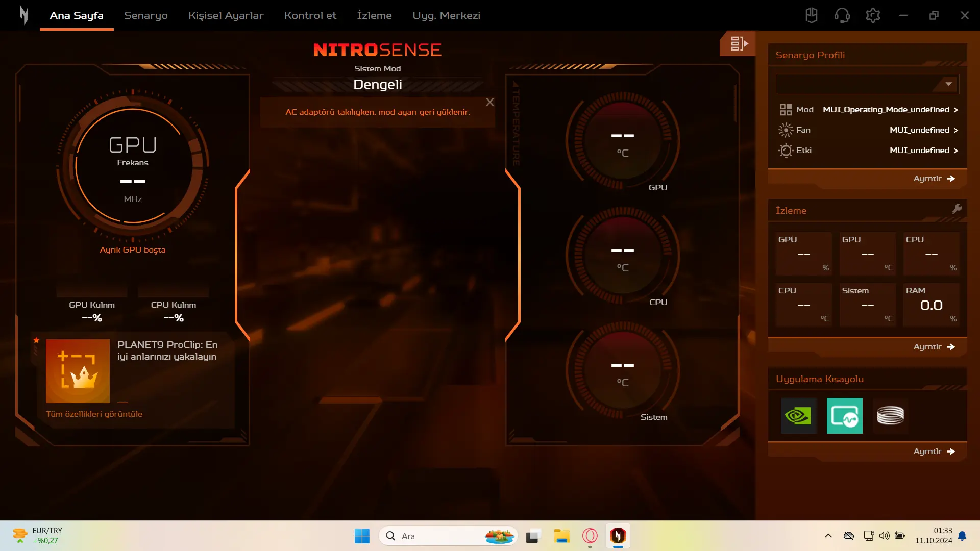Open the settings gear icon
The width and height of the screenshot is (980, 551).
(x=873, y=15)
